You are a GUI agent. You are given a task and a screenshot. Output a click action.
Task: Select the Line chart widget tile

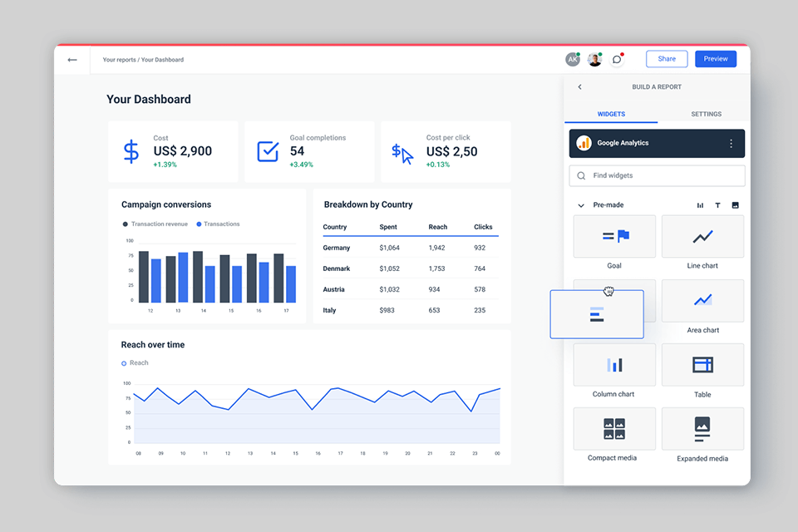(702, 237)
